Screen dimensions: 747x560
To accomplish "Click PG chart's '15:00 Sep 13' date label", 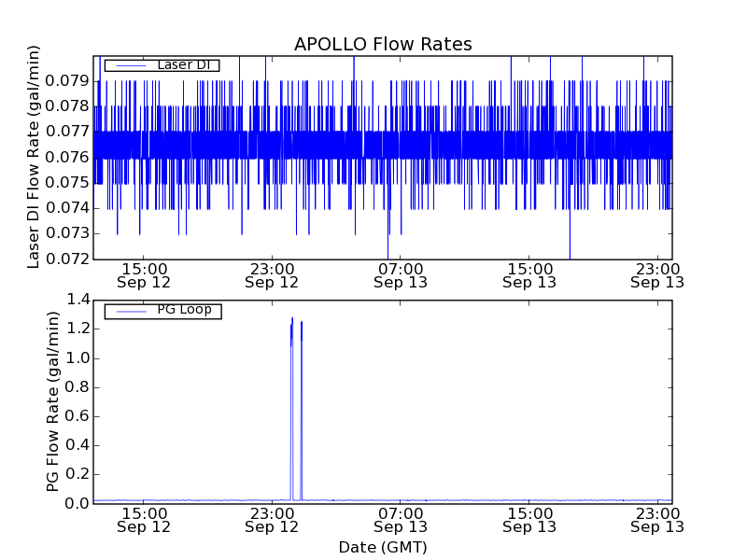I will click(529, 521).
